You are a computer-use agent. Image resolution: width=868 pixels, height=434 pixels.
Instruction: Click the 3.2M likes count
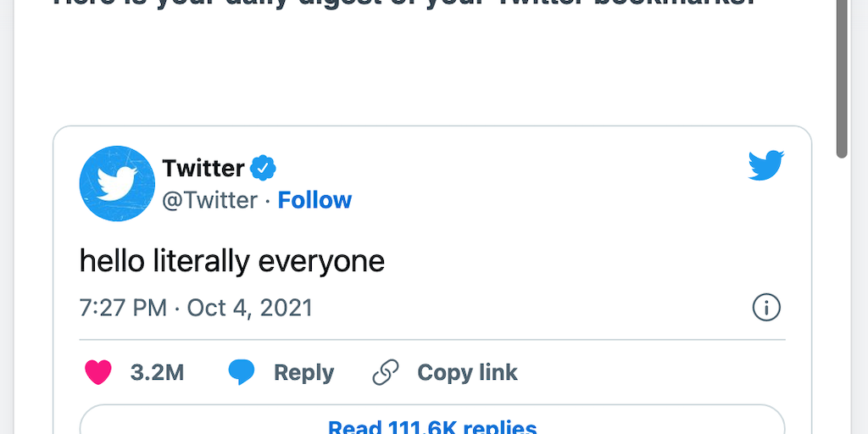tap(157, 372)
